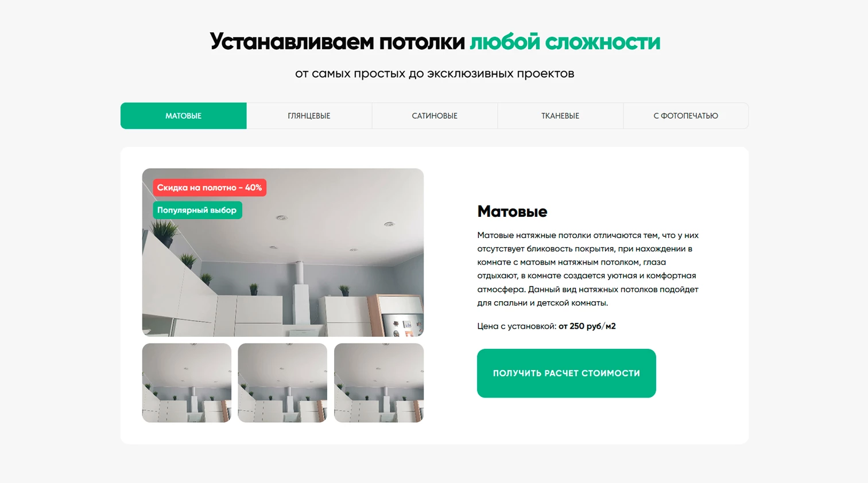Screen dimensions: 868x483
Task: Switch to the ТКАНЕВЫЕ tab
Action: coord(560,116)
